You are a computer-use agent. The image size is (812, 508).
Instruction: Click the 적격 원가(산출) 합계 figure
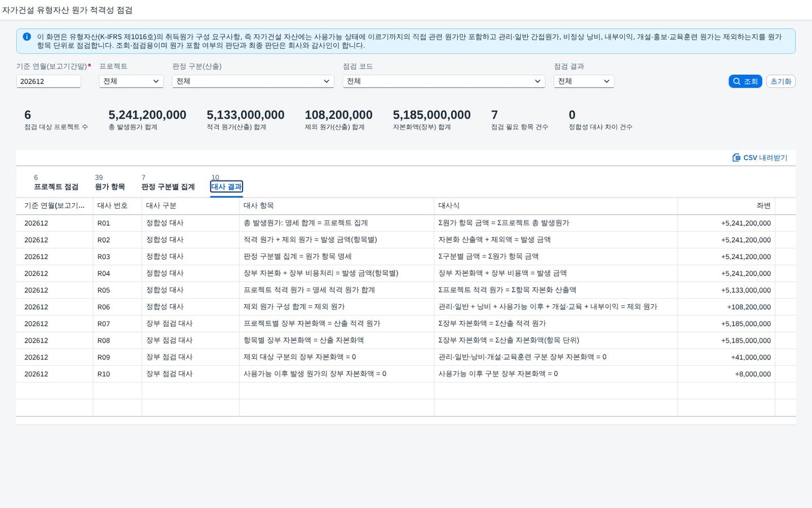coord(245,115)
